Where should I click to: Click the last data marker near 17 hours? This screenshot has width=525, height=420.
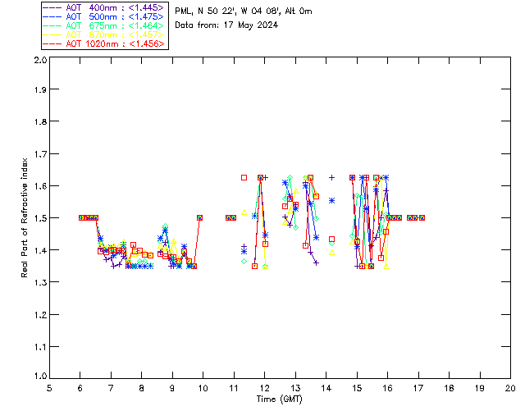coord(422,217)
